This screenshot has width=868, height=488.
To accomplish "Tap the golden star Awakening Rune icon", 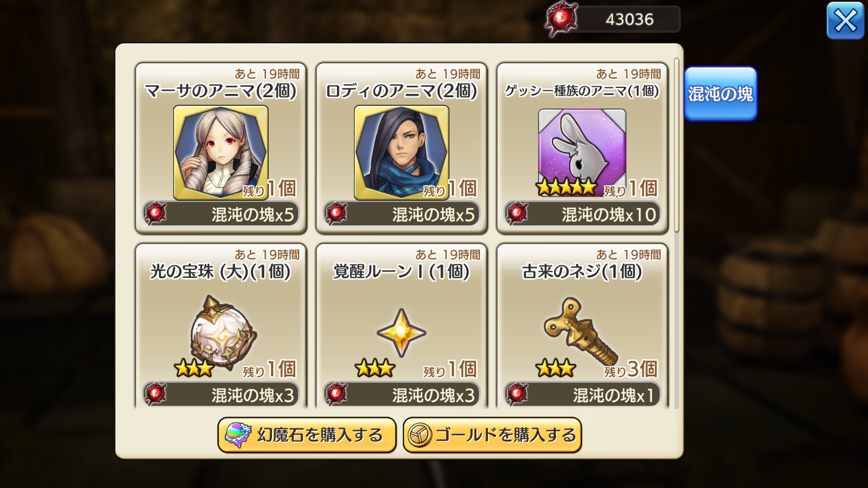I will pos(401,333).
